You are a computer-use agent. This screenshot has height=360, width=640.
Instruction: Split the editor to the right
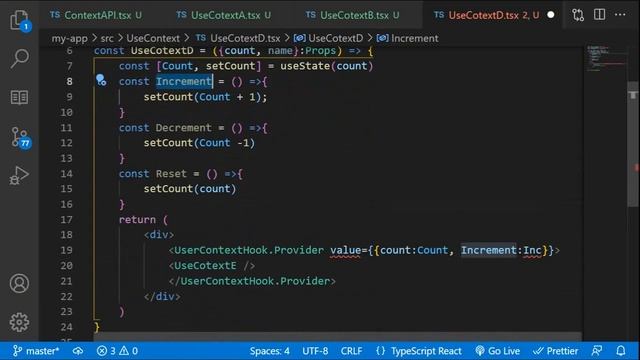(x=599, y=15)
